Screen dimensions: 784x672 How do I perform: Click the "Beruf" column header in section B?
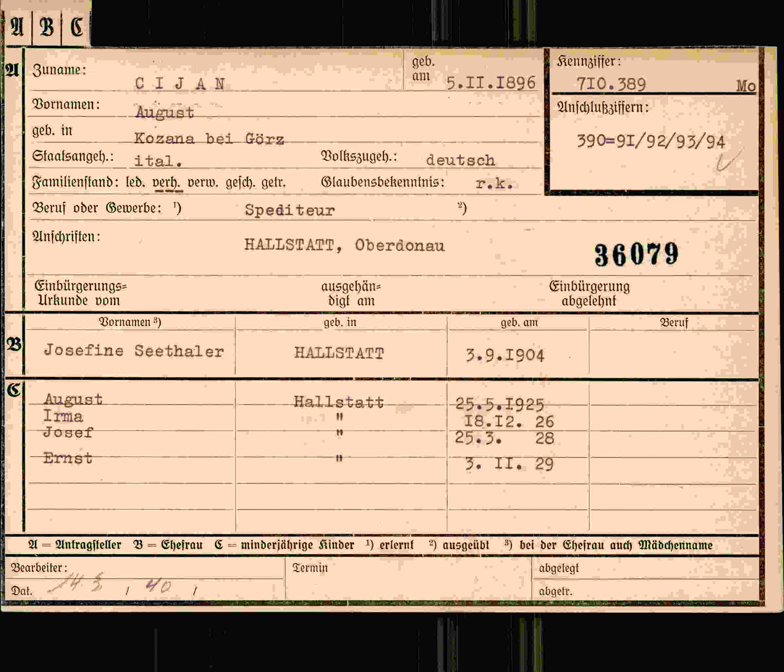pos(674,322)
